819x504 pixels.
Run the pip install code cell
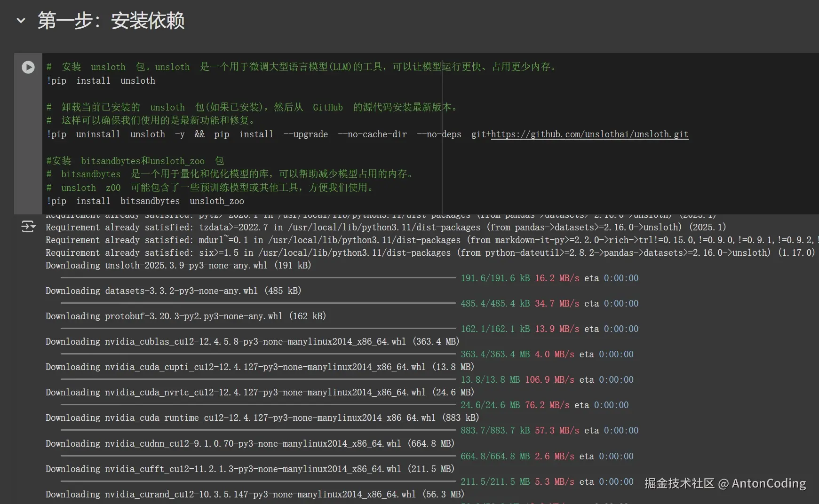point(28,67)
